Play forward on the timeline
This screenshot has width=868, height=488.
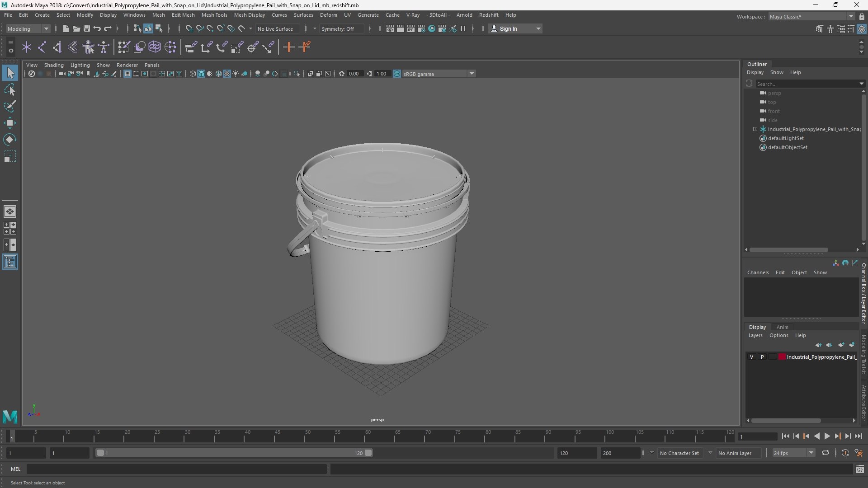coord(827,436)
